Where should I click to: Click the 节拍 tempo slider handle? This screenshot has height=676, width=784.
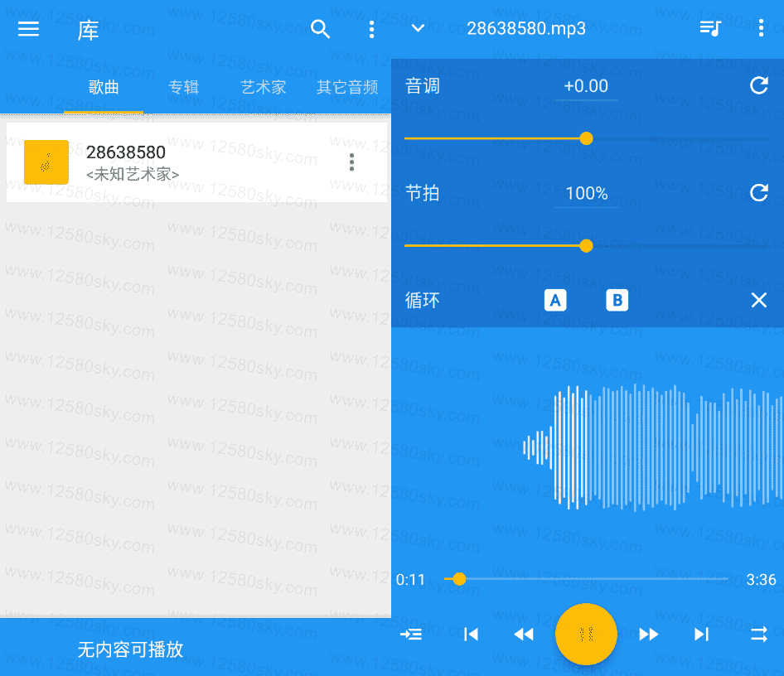point(587,245)
